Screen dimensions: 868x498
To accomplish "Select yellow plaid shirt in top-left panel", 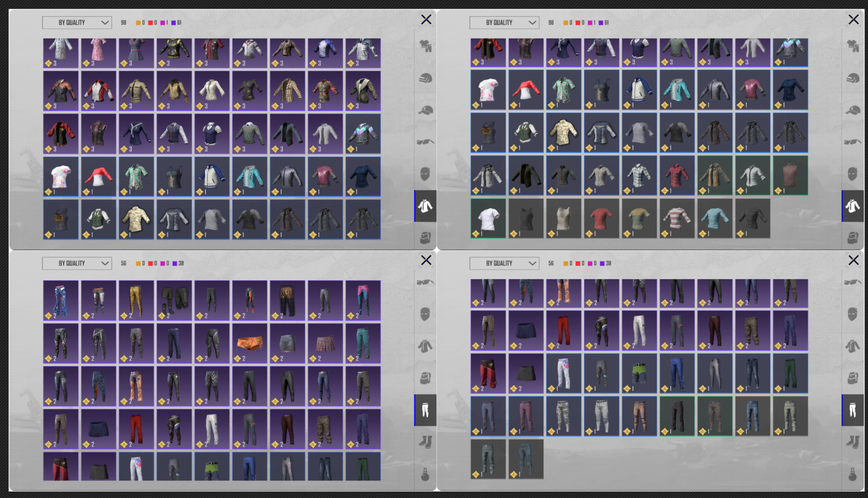I will pos(288,91).
